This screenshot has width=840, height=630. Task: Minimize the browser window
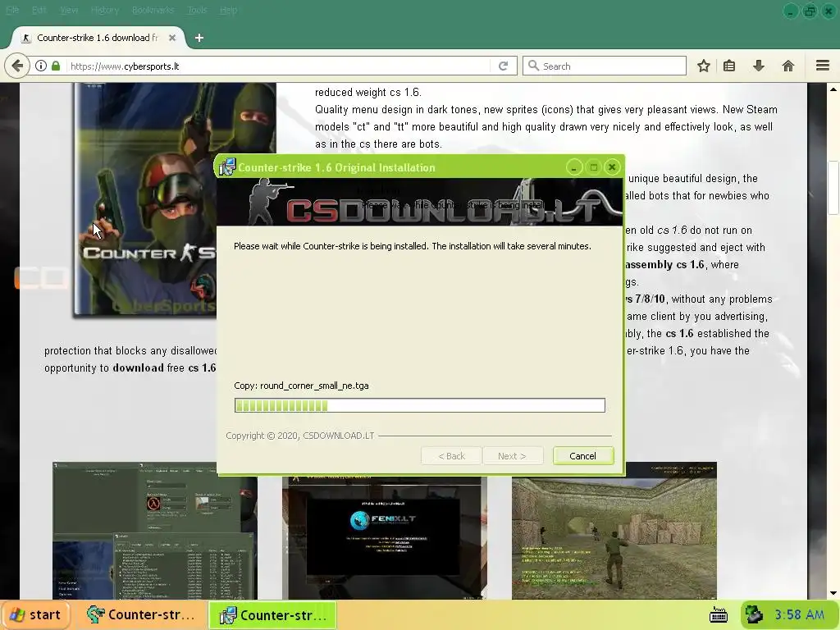point(790,11)
